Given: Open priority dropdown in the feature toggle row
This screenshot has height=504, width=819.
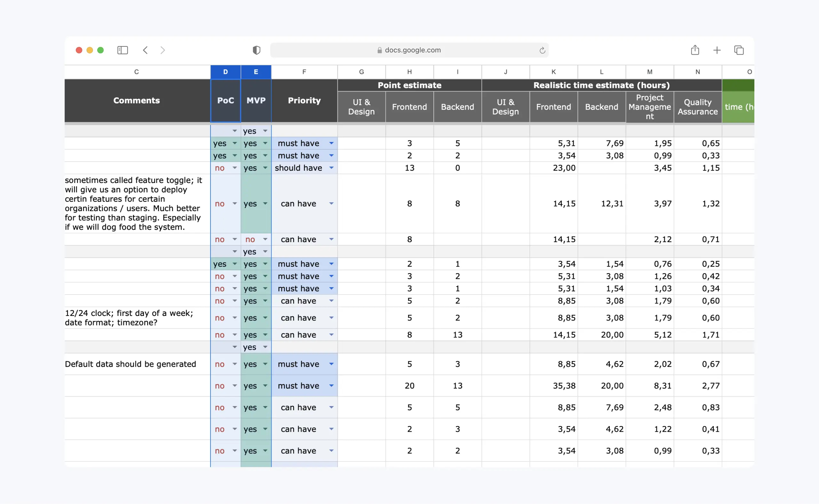Looking at the screenshot, I should 331,204.
